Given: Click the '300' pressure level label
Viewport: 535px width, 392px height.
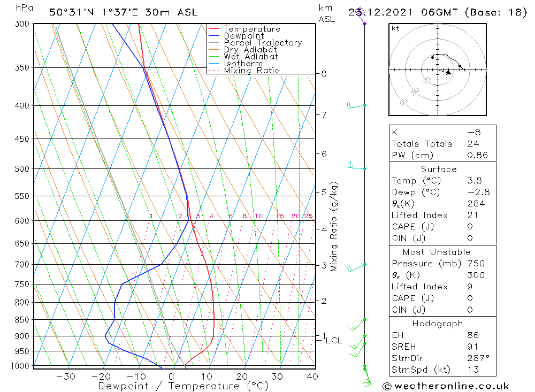Looking at the screenshot, I should 22,24.
